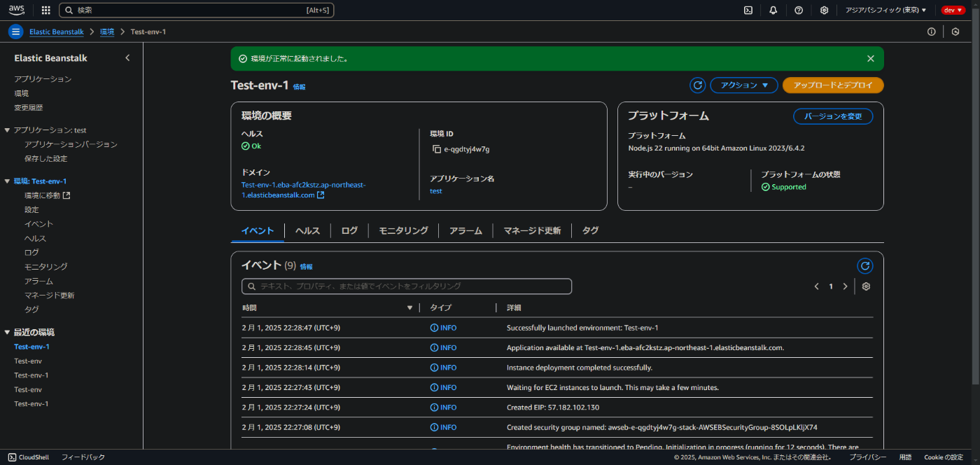980x465 pixels.
Task: Open the hexagon preferences icon in the breadcrumb bar
Action: coord(955,32)
